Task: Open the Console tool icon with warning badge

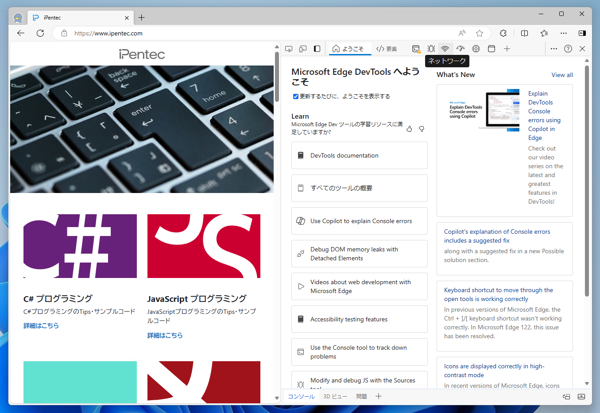Action: coord(416,49)
